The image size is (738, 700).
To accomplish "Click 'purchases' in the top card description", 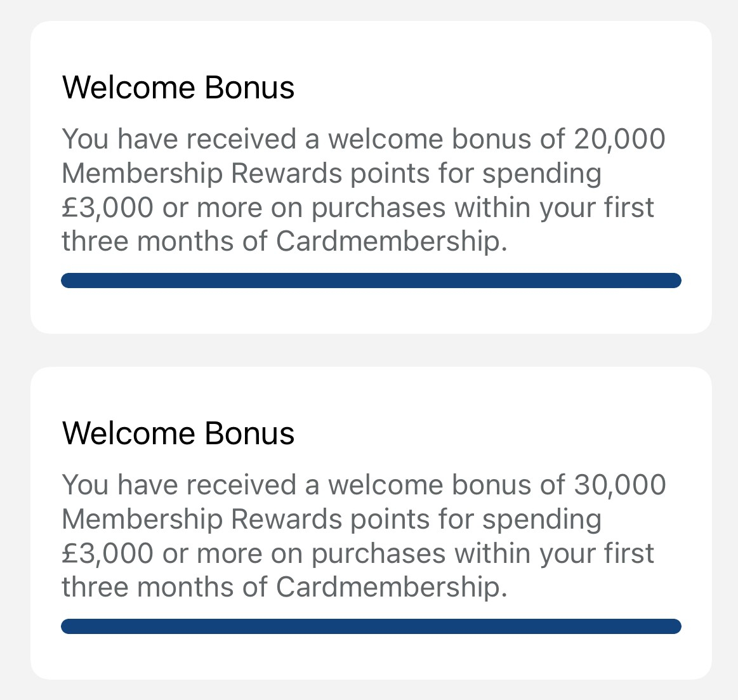I will 378,209.
